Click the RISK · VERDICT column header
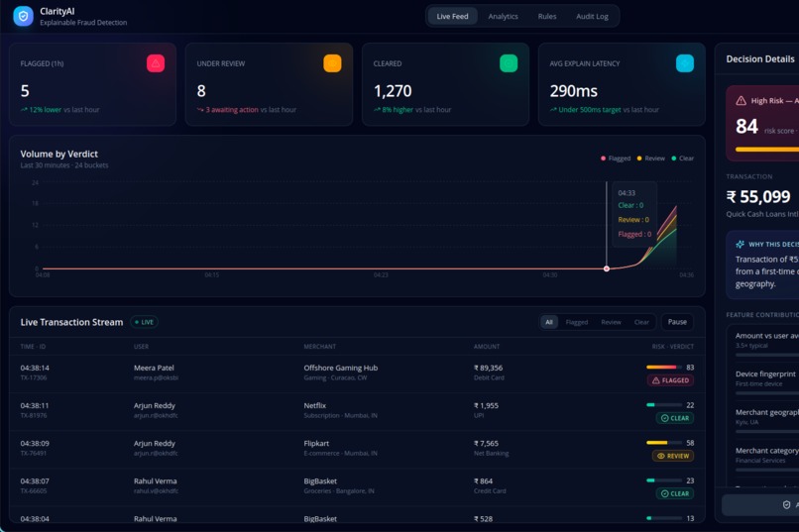The width and height of the screenshot is (799, 532). tap(673, 346)
